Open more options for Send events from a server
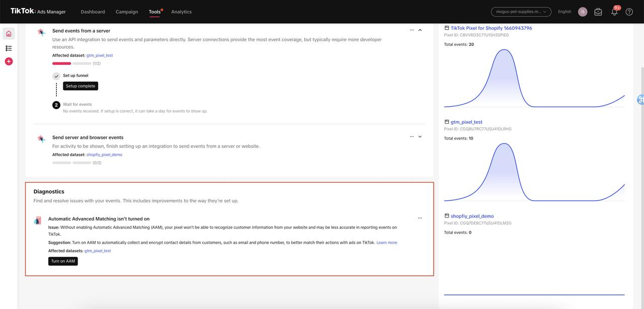The width and height of the screenshot is (644, 309). [x=412, y=30]
